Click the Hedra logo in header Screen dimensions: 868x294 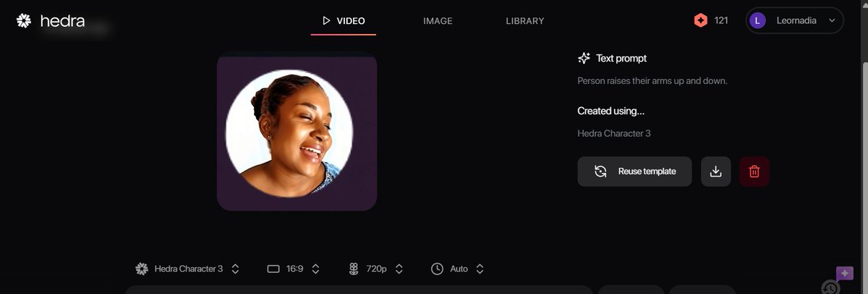pyautogui.click(x=51, y=21)
